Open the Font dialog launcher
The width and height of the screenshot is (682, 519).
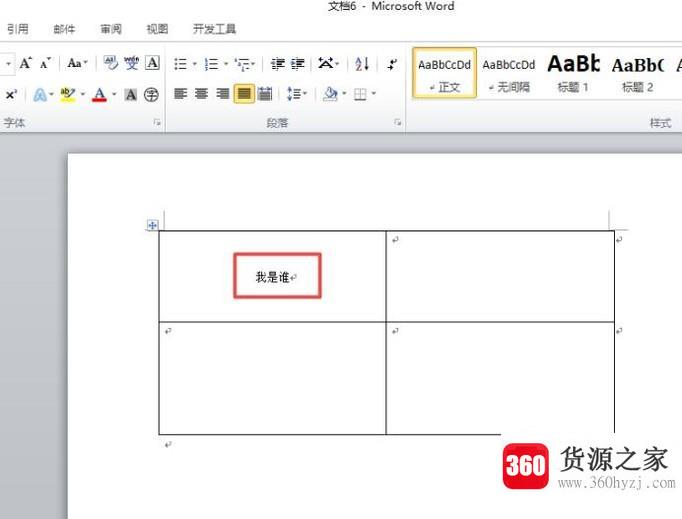click(x=157, y=123)
